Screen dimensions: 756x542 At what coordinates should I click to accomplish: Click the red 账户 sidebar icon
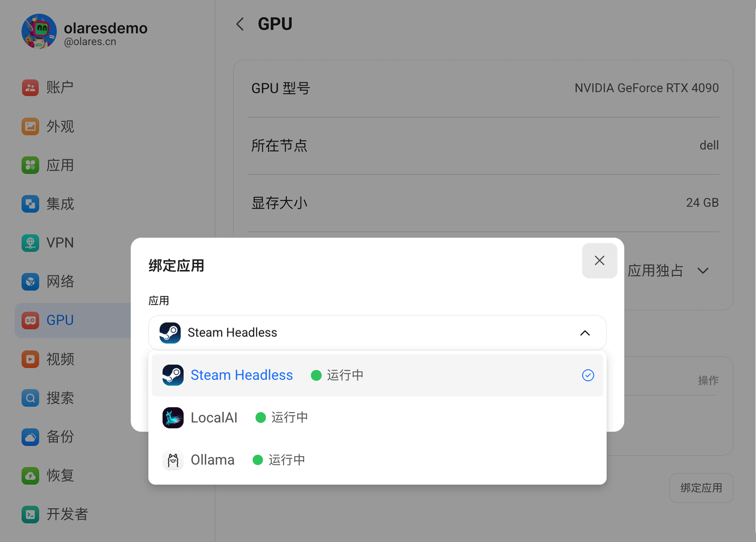click(30, 88)
